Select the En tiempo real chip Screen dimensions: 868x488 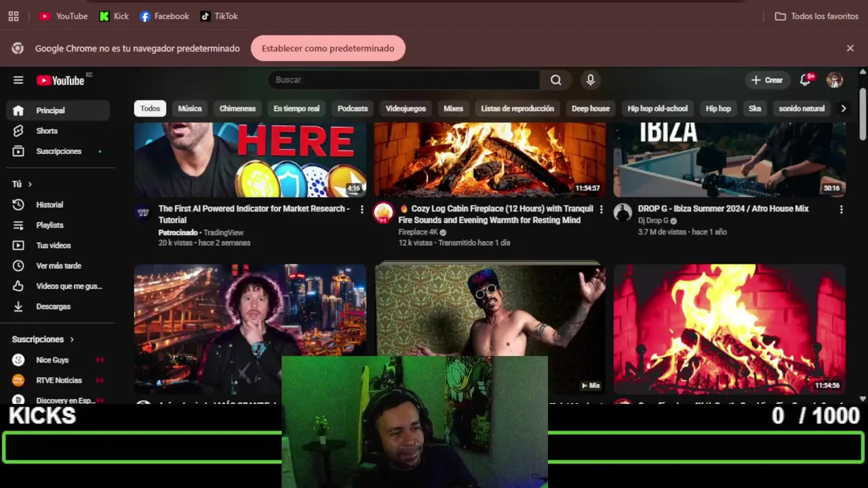[296, 108]
